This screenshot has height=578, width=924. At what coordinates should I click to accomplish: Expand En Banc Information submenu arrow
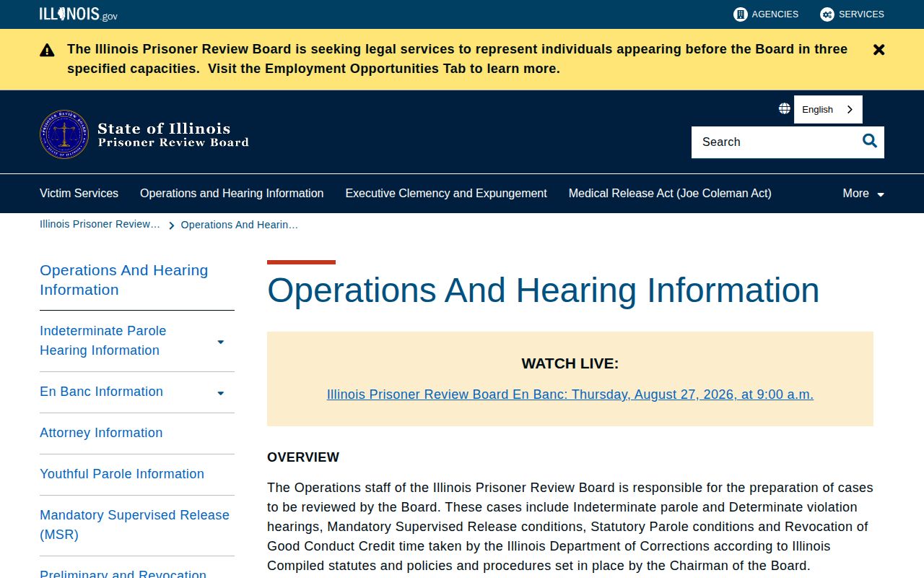tap(221, 393)
